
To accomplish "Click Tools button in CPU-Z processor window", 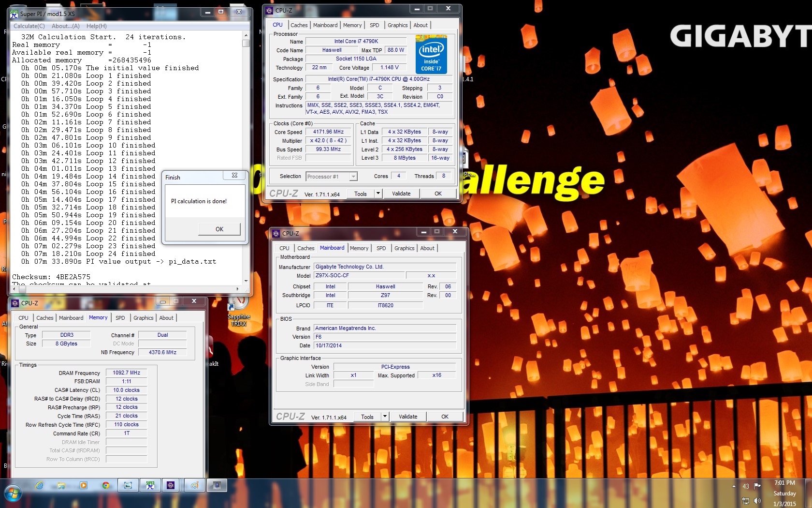I will click(361, 194).
